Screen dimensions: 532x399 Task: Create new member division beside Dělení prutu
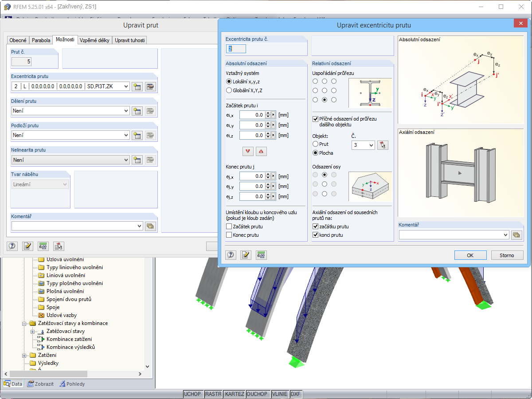pyautogui.click(x=137, y=111)
